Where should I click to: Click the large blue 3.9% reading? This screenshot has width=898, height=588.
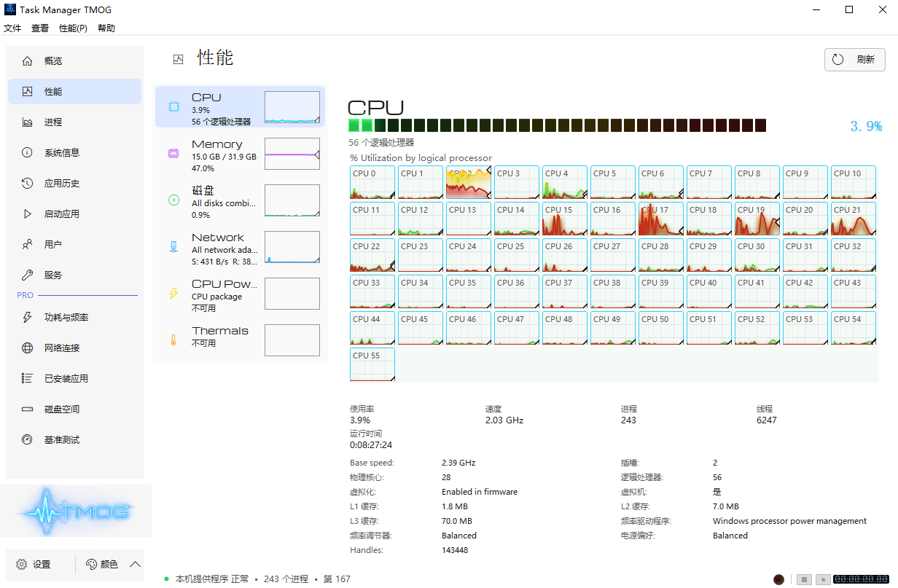(x=866, y=126)
